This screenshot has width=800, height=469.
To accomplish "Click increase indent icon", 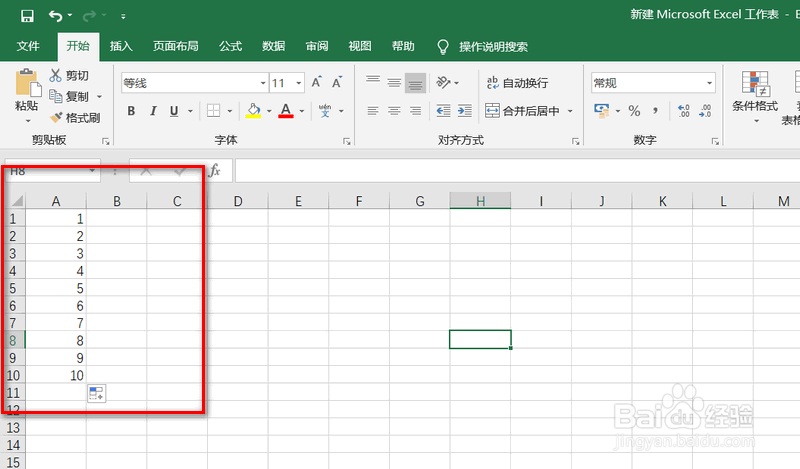I will [x=464, y=111].
